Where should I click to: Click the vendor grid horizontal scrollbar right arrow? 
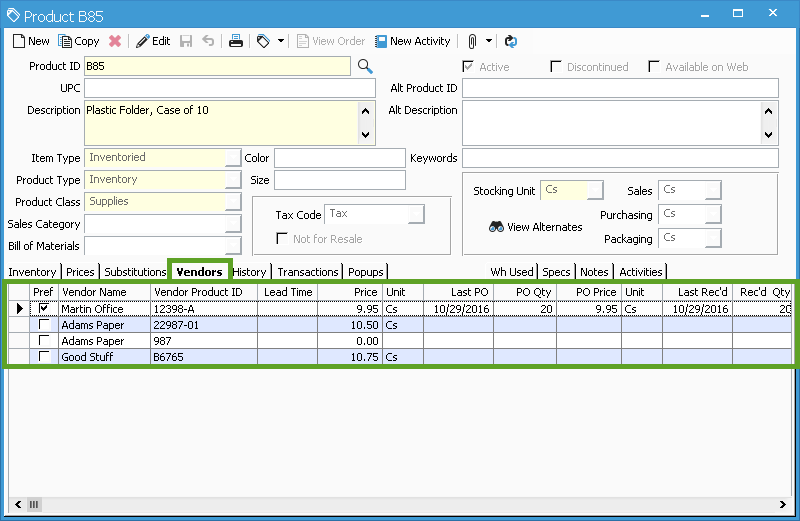click(x=783, y=504)
